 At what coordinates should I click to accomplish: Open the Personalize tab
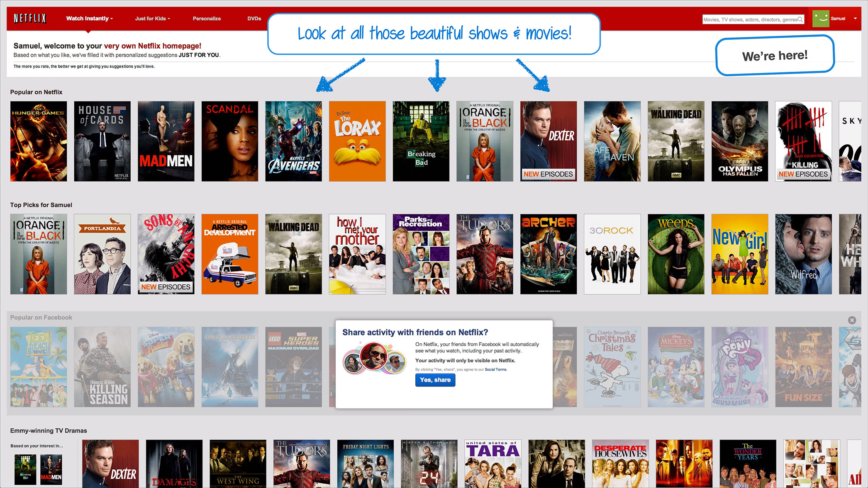coord(207,18)
